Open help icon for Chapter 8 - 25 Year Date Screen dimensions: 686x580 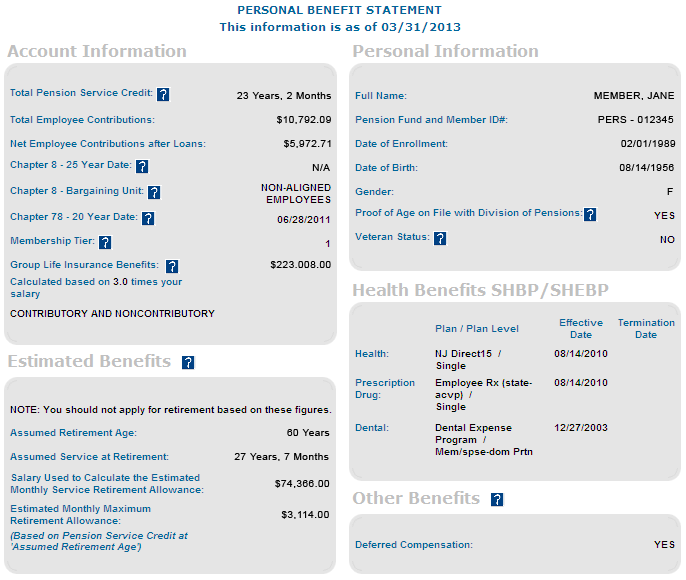(x=142, y=166)
